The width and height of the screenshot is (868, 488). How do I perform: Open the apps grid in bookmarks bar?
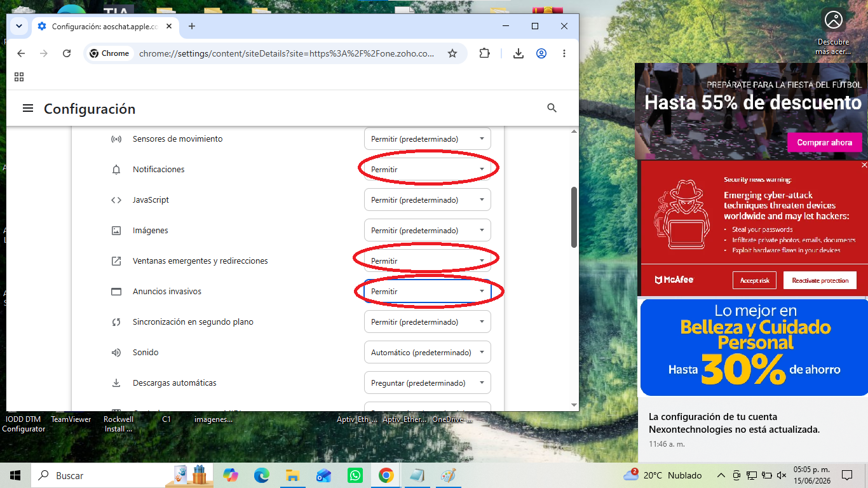click(19, 77)
